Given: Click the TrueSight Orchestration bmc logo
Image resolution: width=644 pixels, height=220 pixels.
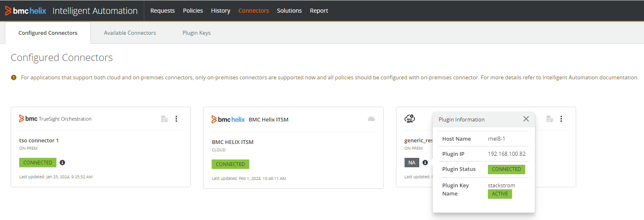Looking at the screenshot, I should 28,119.
